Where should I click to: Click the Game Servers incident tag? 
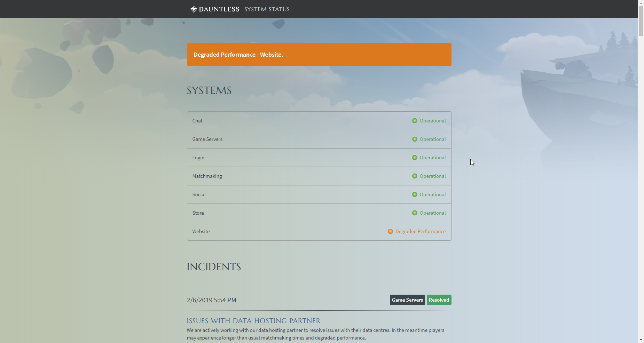point(407,300)
